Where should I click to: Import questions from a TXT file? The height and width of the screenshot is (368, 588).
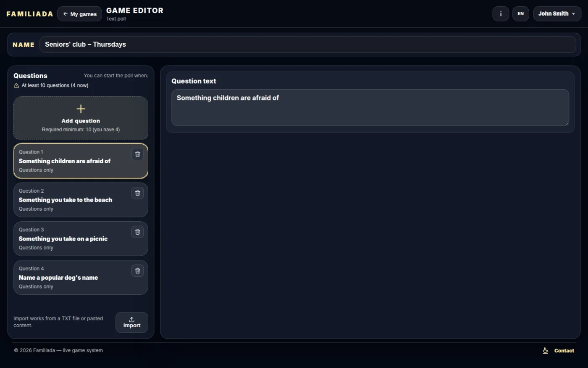132,323
